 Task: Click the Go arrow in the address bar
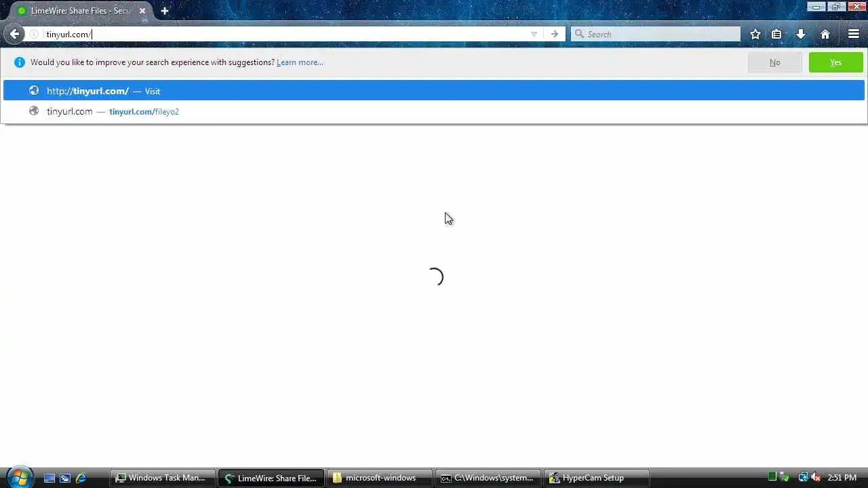[x=554, y=34]
